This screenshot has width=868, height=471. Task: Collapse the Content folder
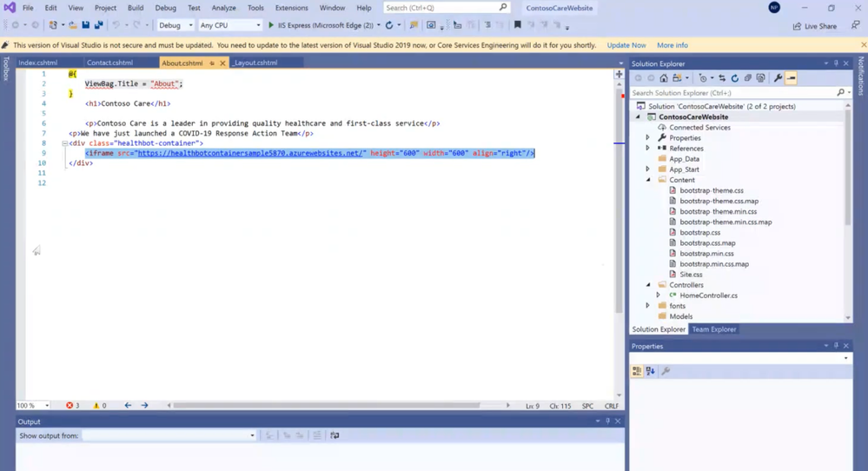pyautogui.click(x=647, y=180)
